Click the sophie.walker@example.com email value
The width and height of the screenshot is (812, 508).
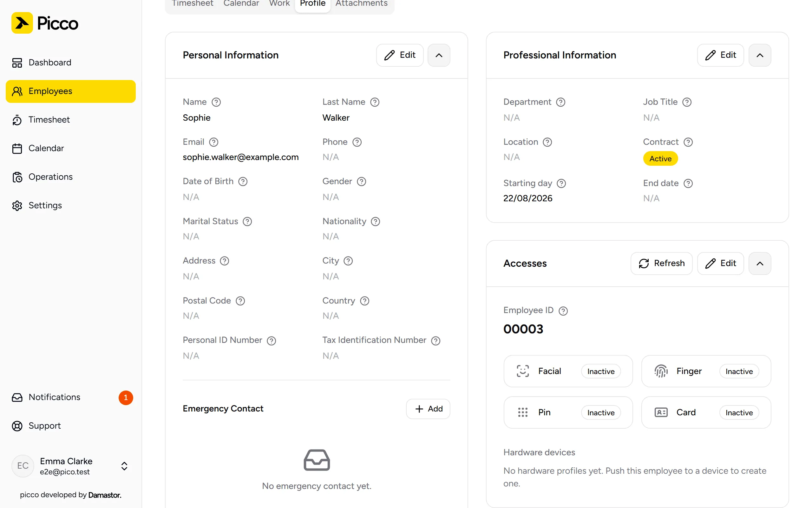click(x=240, y=157)
